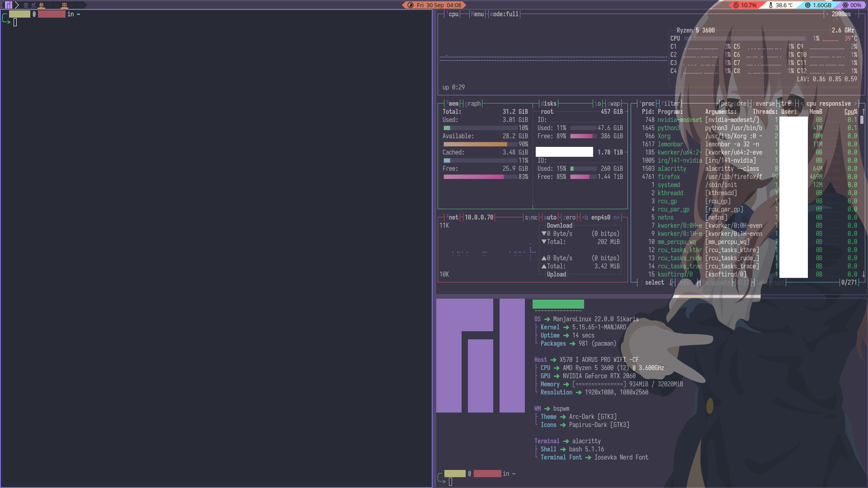Click the Manjaro logo in the lemonbar

click(x=8, y=5)
